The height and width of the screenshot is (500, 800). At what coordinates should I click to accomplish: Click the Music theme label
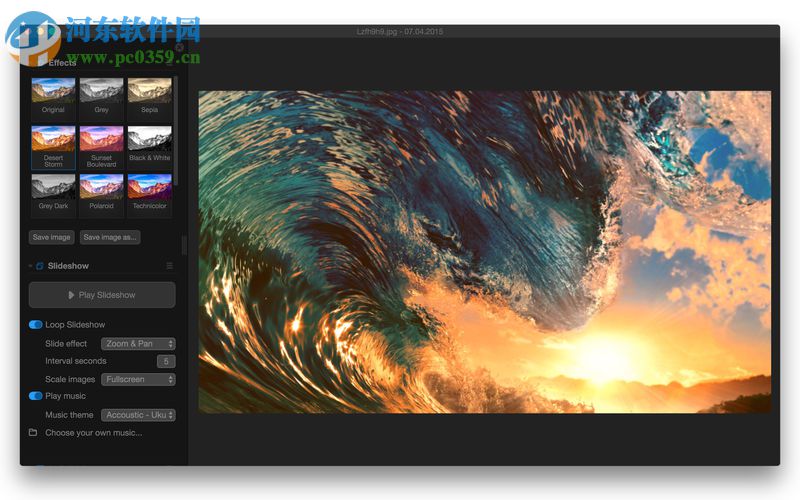coord(69,415)
